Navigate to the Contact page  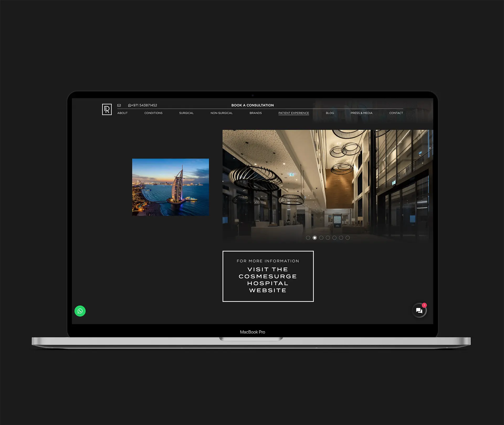coord(396,113)
